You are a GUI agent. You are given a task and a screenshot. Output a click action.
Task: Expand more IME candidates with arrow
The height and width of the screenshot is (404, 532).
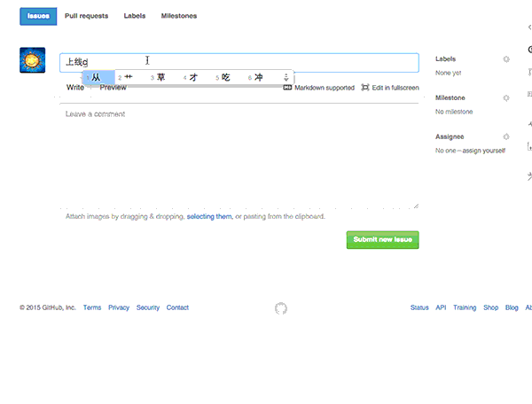[x=286, y=78]
